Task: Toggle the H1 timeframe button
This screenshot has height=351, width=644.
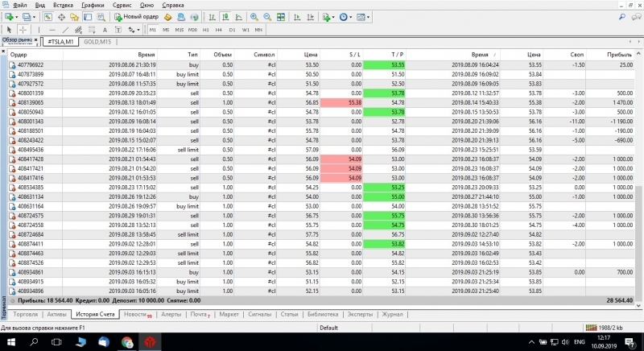Action: (x=205, y=29)
